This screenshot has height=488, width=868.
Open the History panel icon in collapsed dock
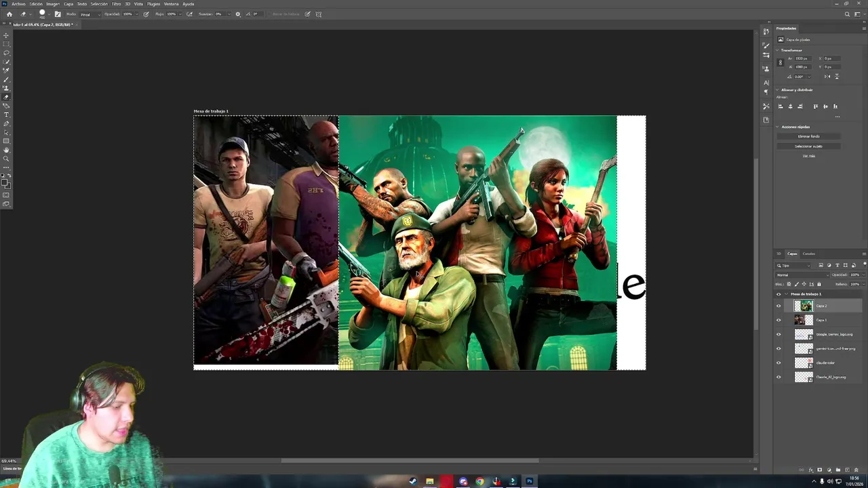tap(766, 31)
